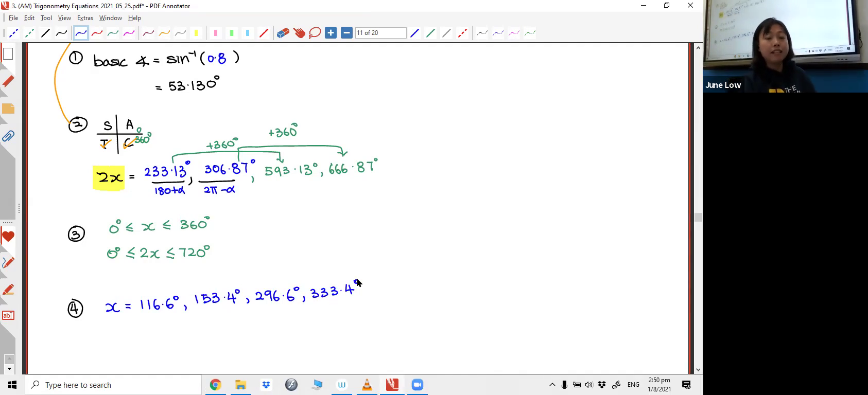This screenshot has height=395, width=868.
Task: Pick the thin magenta arrow-pen preset
Action: [514, 33]
